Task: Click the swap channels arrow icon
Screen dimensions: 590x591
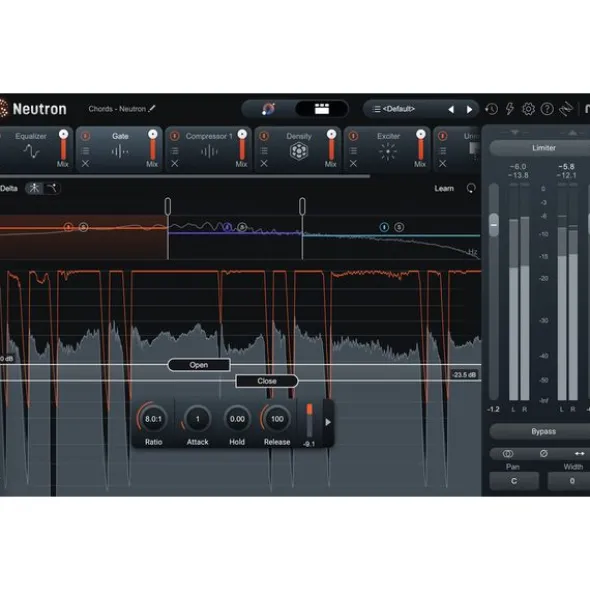Action: [579, 454]
